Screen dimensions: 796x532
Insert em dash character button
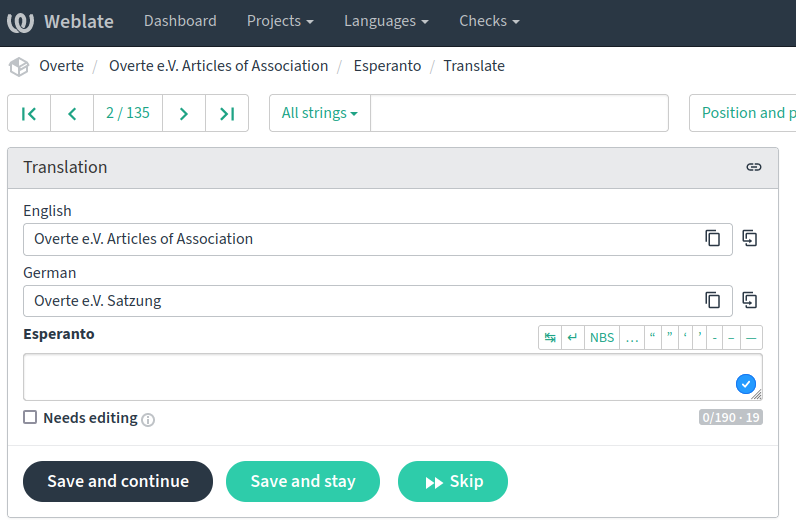point(751,338)
